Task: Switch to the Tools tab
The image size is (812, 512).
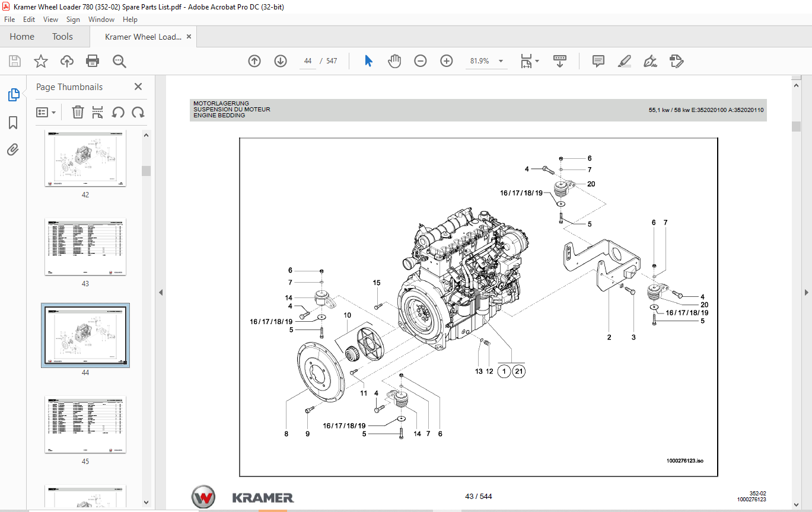Action: [62, 37]
